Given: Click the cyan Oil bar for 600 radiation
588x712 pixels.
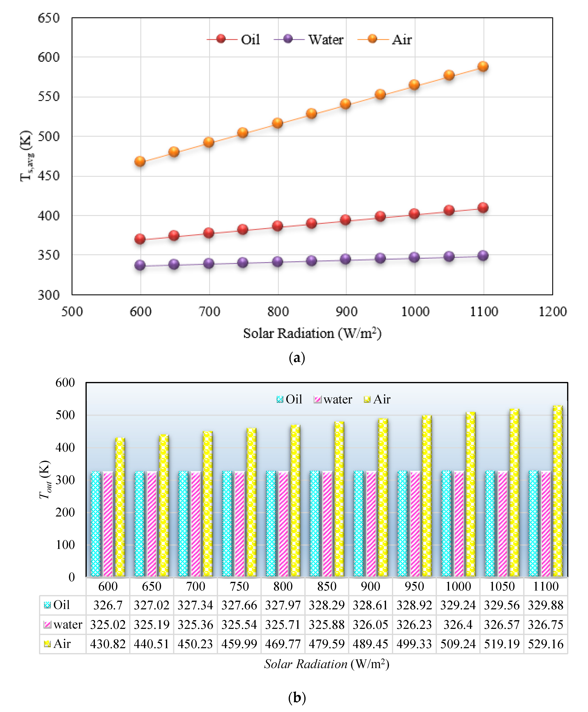Looking at the screenshot, I should (96, 524).
